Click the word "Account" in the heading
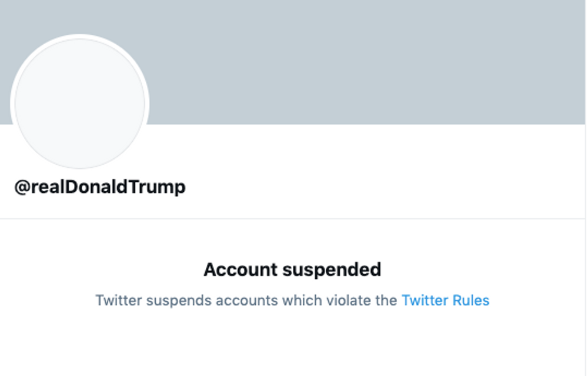 [240, 269]
